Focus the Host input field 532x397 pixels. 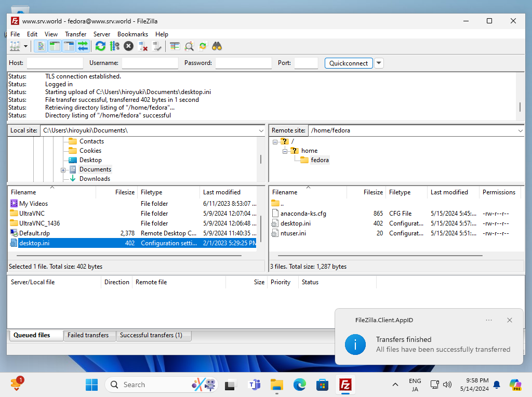pyautogui.click(x=55, y=63)
